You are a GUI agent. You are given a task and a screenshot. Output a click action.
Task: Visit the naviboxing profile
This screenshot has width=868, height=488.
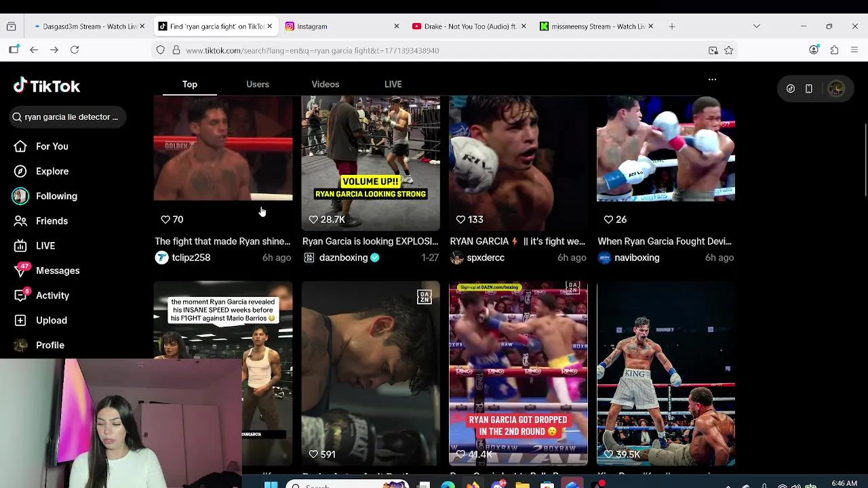click(x=637, y=258)
